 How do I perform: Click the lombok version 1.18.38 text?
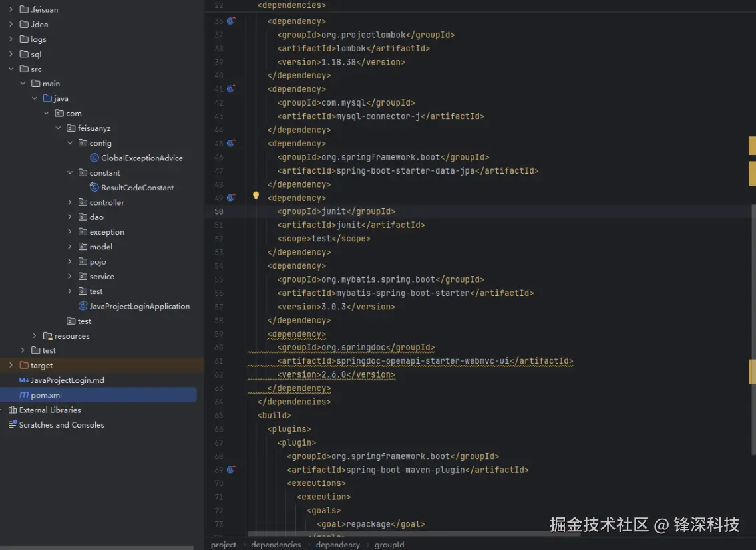click(x=339, y=62)
